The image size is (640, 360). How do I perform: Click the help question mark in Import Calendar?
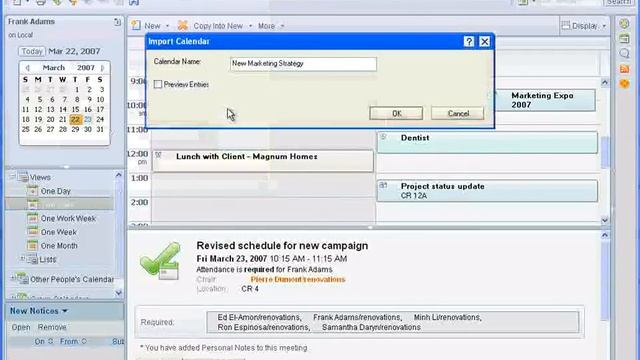click(469, 42)
